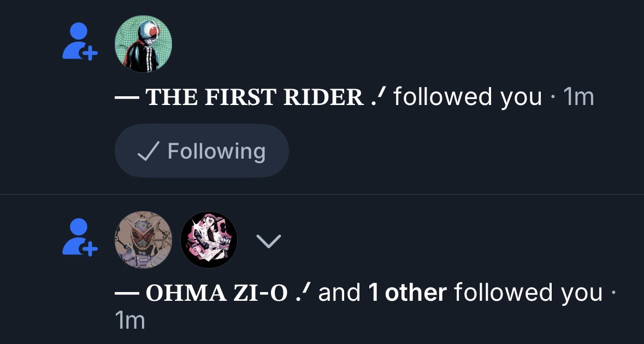Open THE FIRST RIDER's green profile avatar
This screenshot has width=644, height=344.
pyautogui.click(x=144, y=44)
